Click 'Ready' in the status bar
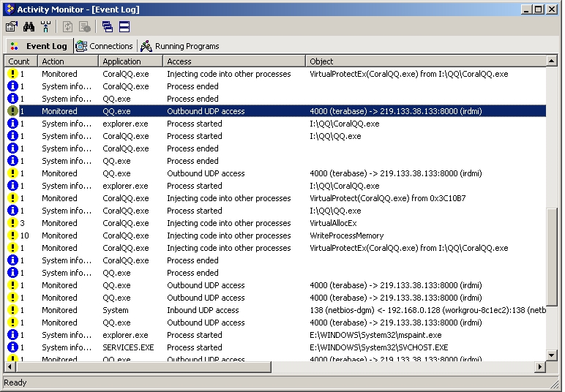 pyautogui.click(x=15, y=382)
